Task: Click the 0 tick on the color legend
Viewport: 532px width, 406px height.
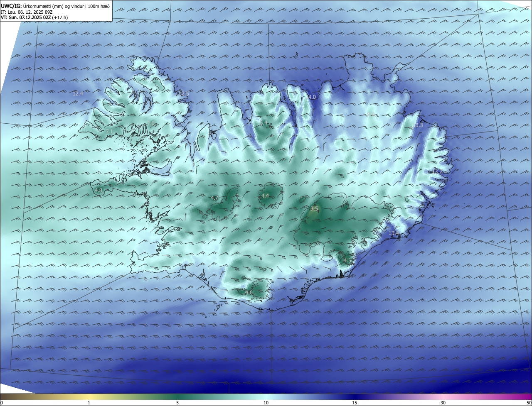Action: click(2, 403)
